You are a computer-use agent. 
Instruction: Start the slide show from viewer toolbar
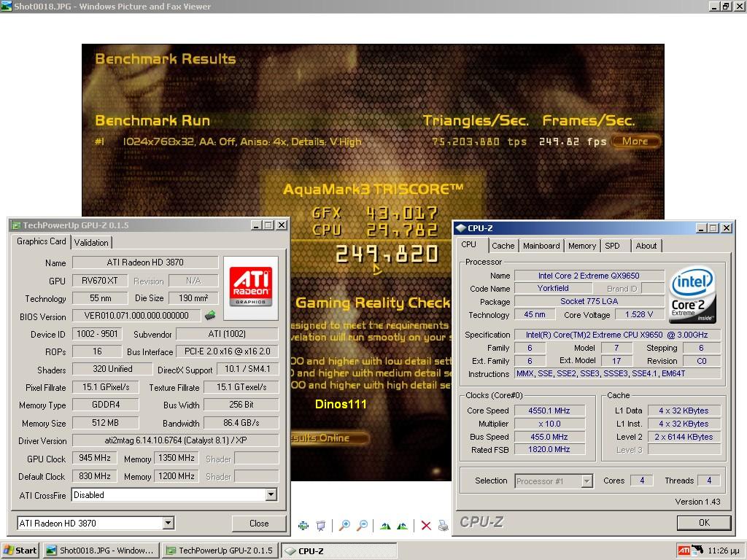[x=321, y=525]
